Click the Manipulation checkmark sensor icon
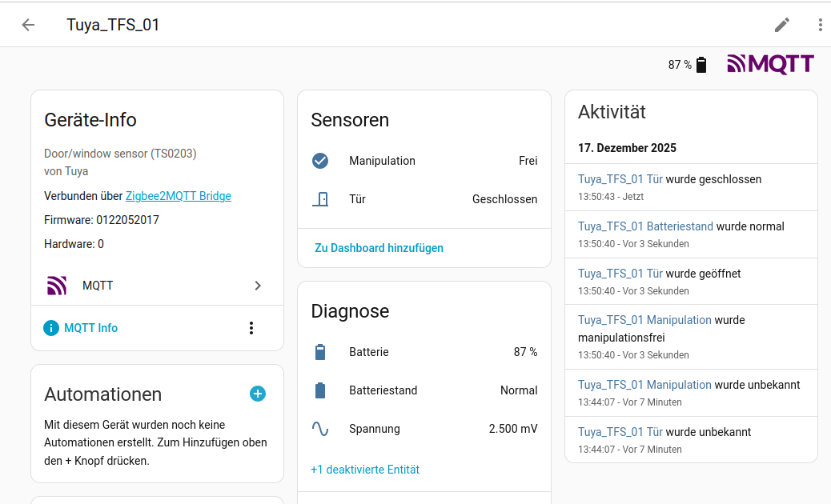The width and height of the screenshot is (831, 504). tap(320, 161)
